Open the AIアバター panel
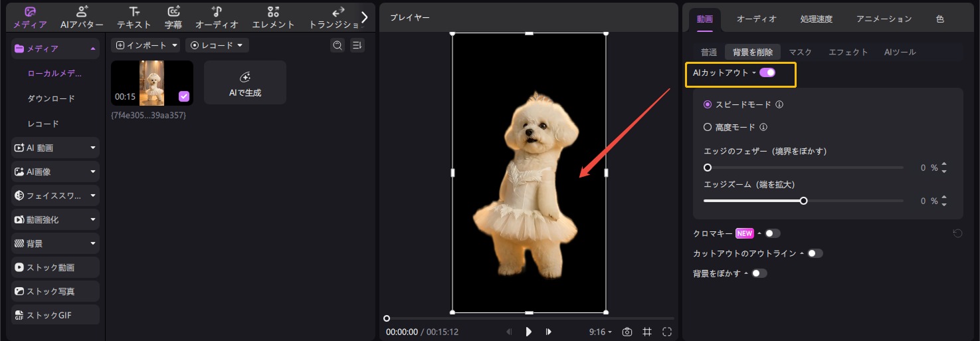This screenshot has height=341, width=980. (x=82, y=18)
